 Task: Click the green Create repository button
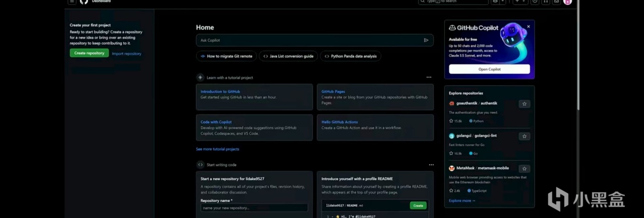[x=89, y=53]
